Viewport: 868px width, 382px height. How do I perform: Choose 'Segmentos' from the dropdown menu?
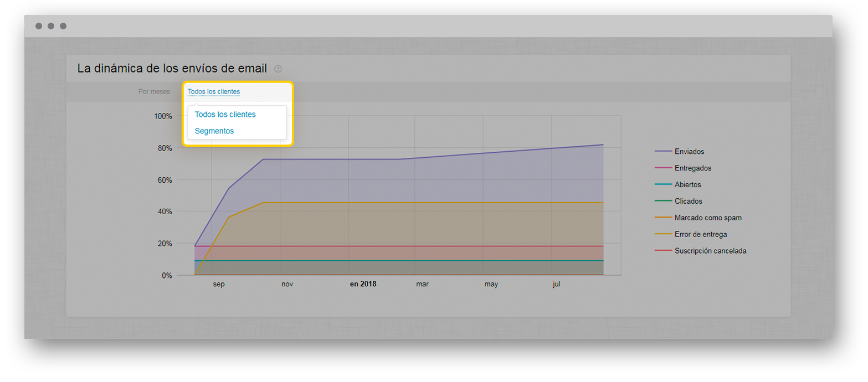coord(214,131)
